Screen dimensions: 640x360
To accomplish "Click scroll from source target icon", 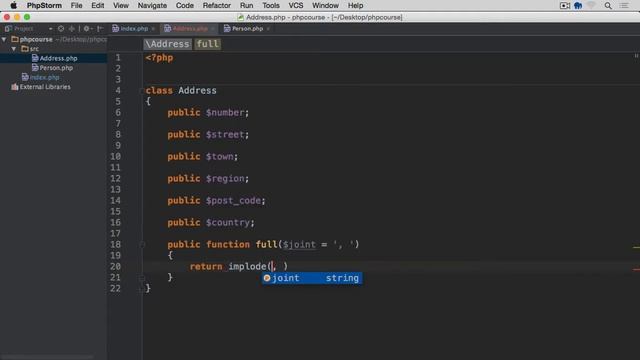I will tap(61, 29).
